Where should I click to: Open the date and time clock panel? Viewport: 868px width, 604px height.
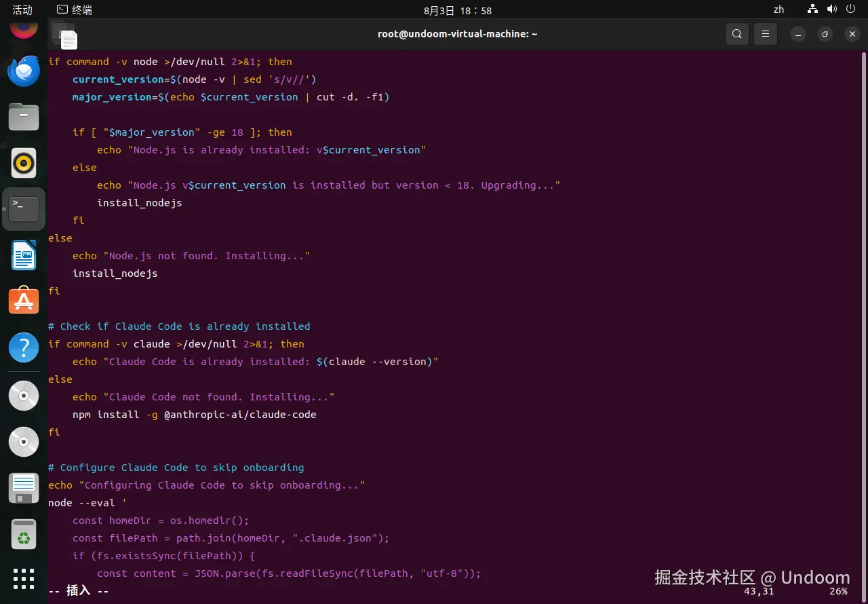click(x=458, y=10)
